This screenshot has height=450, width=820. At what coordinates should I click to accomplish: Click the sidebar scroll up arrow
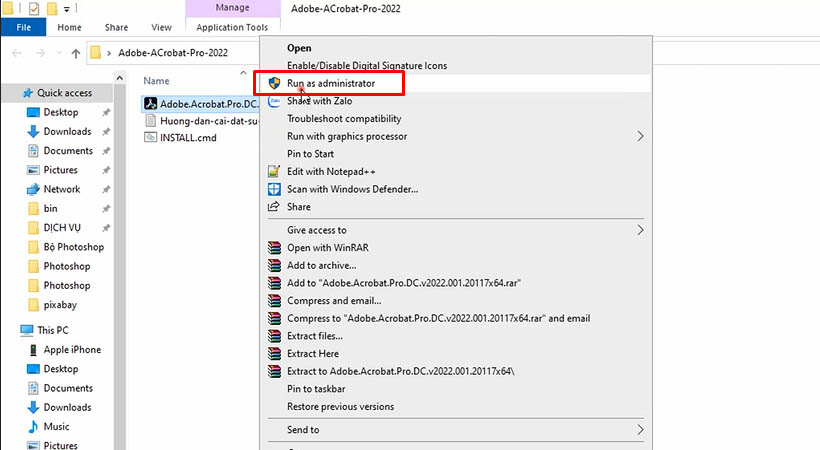(x=120, y=78)
